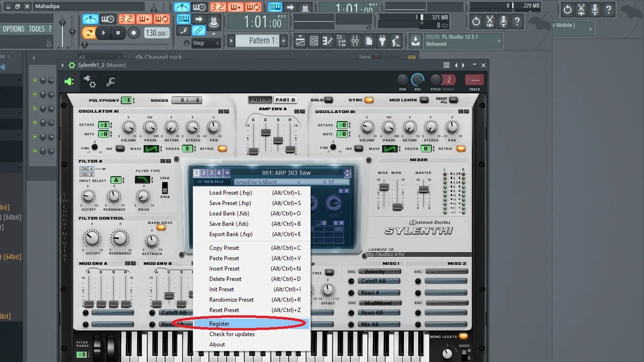Click the detached grid icon in Sylenth titlebar
Screen dimensions: 644x362
coord(446,65)
